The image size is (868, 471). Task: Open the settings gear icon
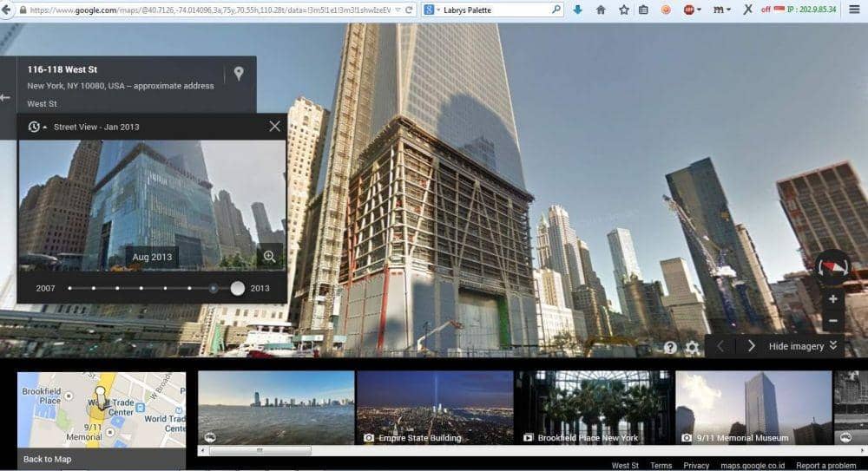click(x=692, y=347)
